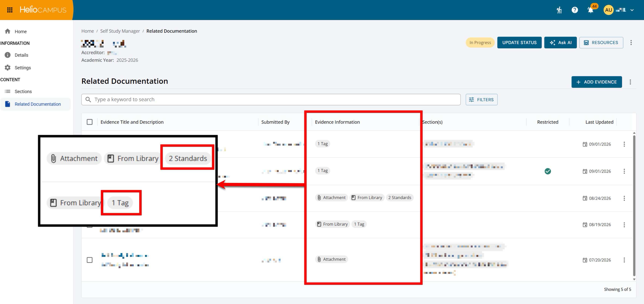Open the walking-person guide icon
This screenshot has height=304, width=644.
click(x=559, y=10)
